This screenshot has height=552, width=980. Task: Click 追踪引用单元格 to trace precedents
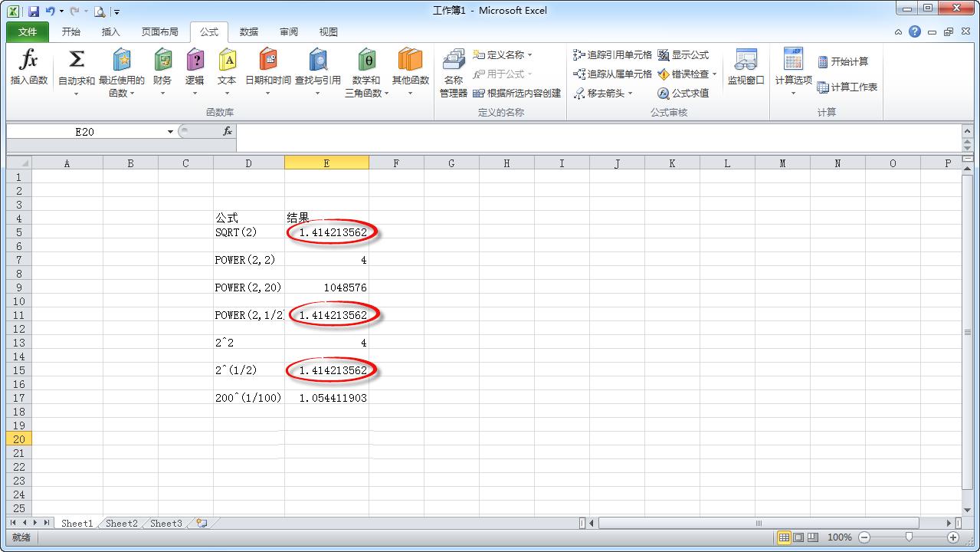[612, 54]
